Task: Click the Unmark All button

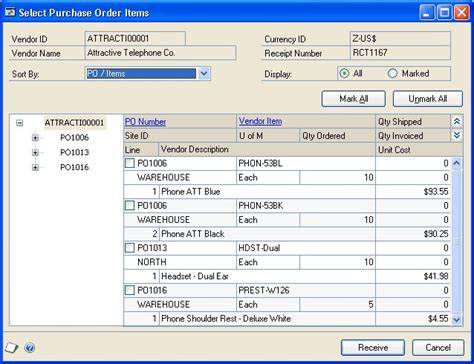Action: (428, 99)
